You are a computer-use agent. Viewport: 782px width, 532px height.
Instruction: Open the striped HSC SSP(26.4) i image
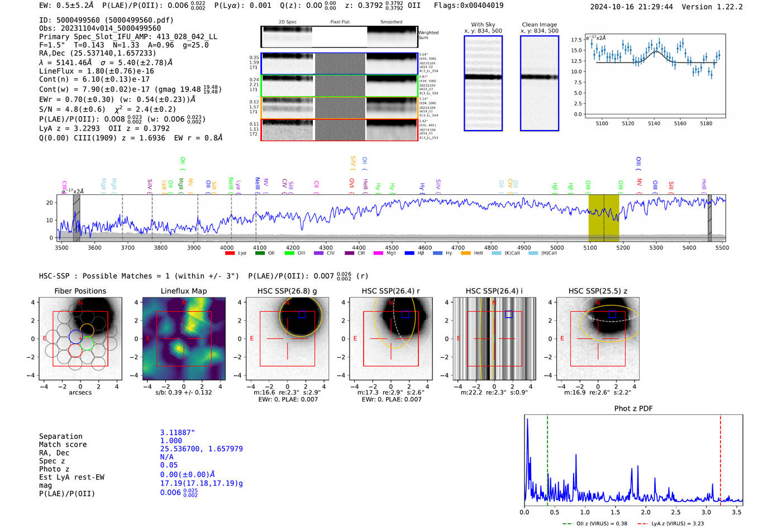(494, 338)
